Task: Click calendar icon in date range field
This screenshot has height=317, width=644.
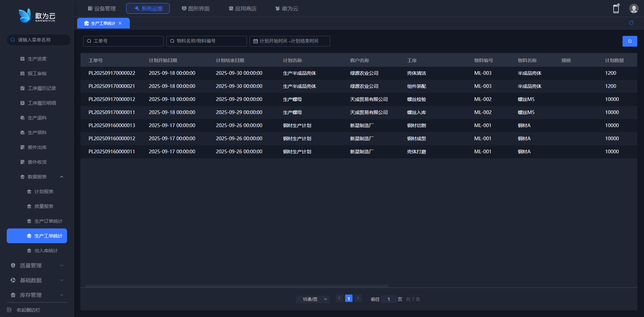Action: tap(256, 41)
